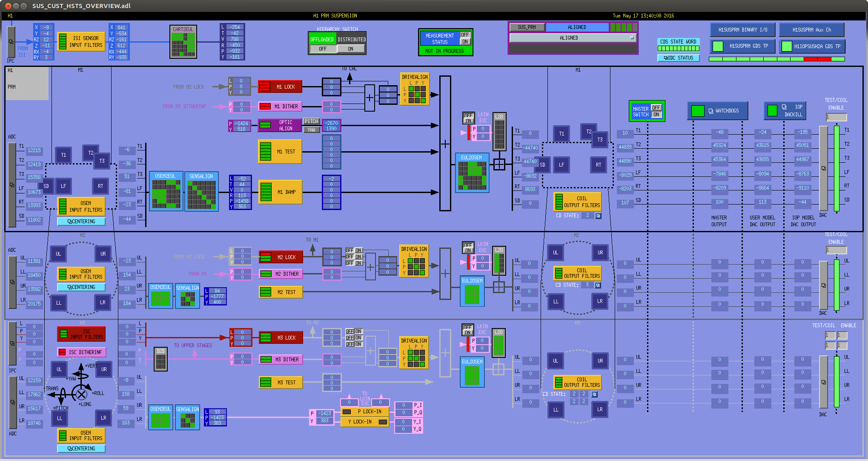Open the M1 DRIVEALIGN matrix
Screen dimensions: 868x461
(x=415, y=89)
